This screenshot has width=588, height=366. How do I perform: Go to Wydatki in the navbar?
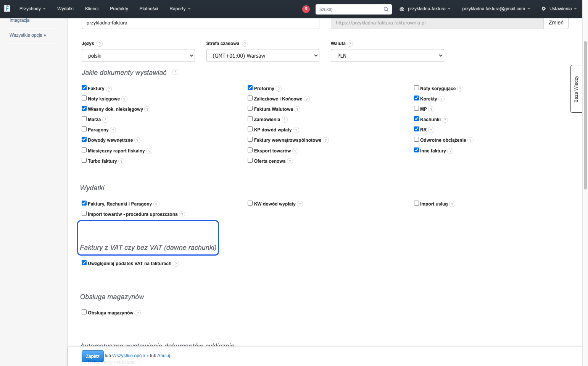point(65,9)
